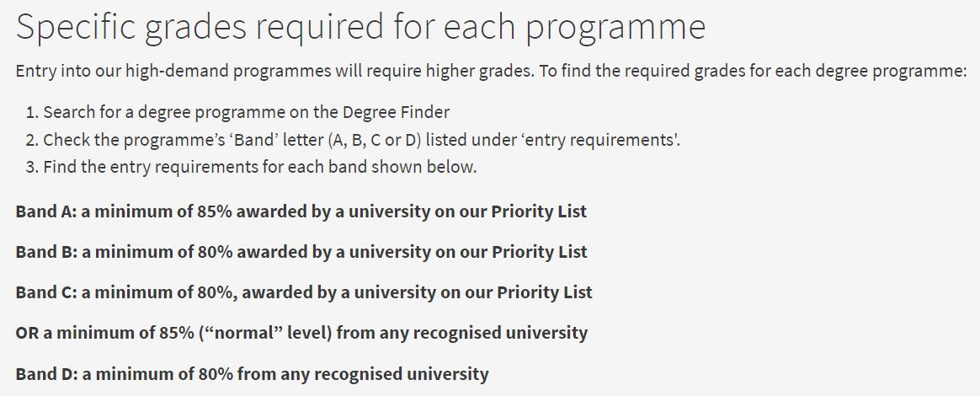Viewport: 980px width, 396px height.
Task: Click the 'Band C:' label
Action: click(x=45, y=292)
